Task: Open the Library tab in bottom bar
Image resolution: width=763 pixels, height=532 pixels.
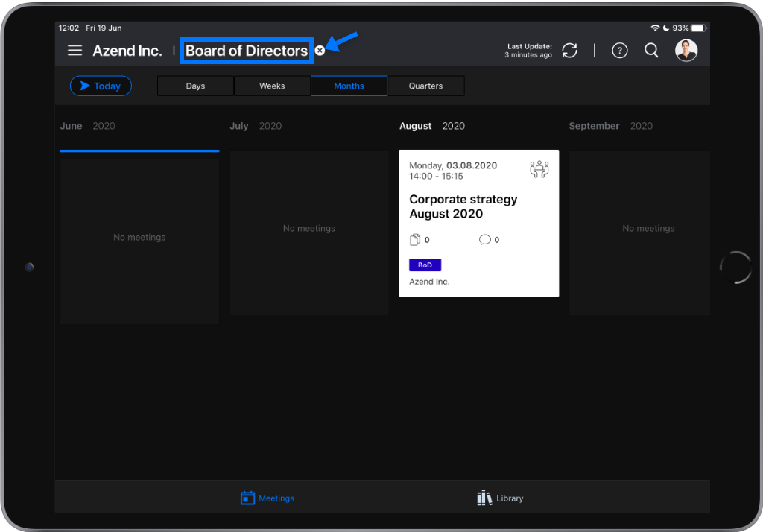Action: tap(500, 498)
